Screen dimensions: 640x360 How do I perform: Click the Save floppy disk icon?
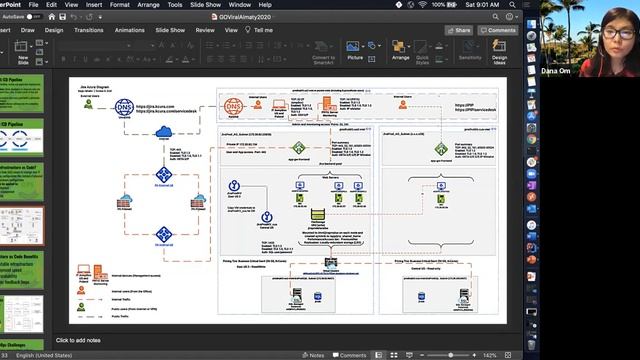click(62, 17)
